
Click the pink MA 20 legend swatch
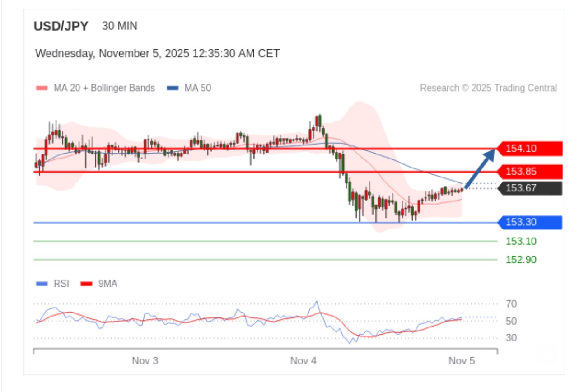42,88
